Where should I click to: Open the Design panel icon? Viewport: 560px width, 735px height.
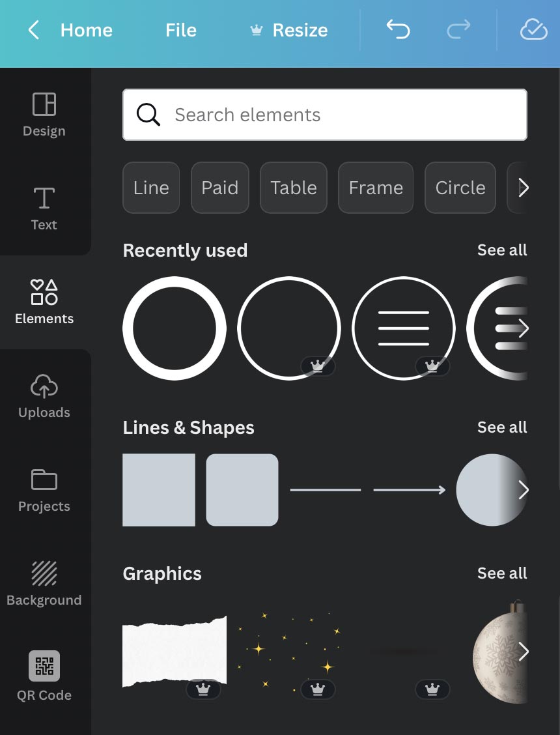[44, 104]
